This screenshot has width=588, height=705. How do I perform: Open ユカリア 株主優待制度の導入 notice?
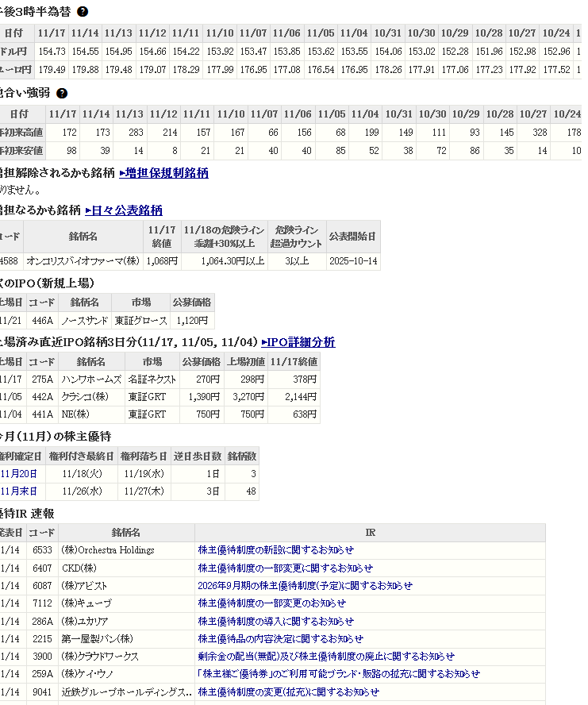coord(275,622)
